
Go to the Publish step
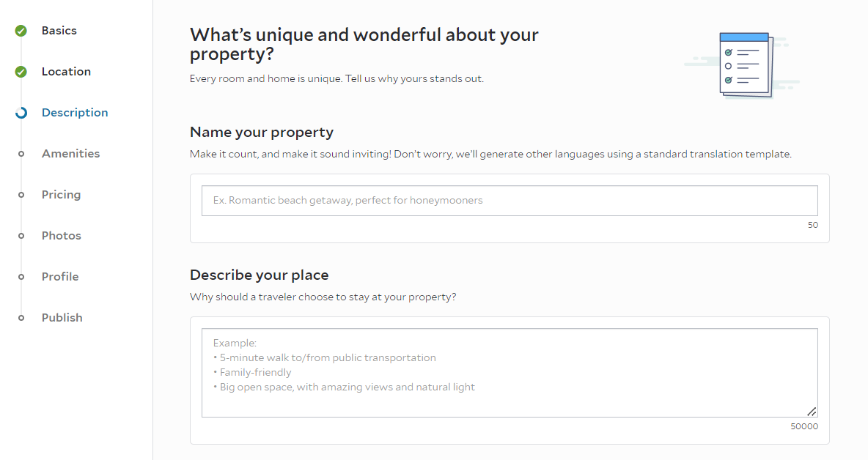pyautogui.click(x=62, y=318)
